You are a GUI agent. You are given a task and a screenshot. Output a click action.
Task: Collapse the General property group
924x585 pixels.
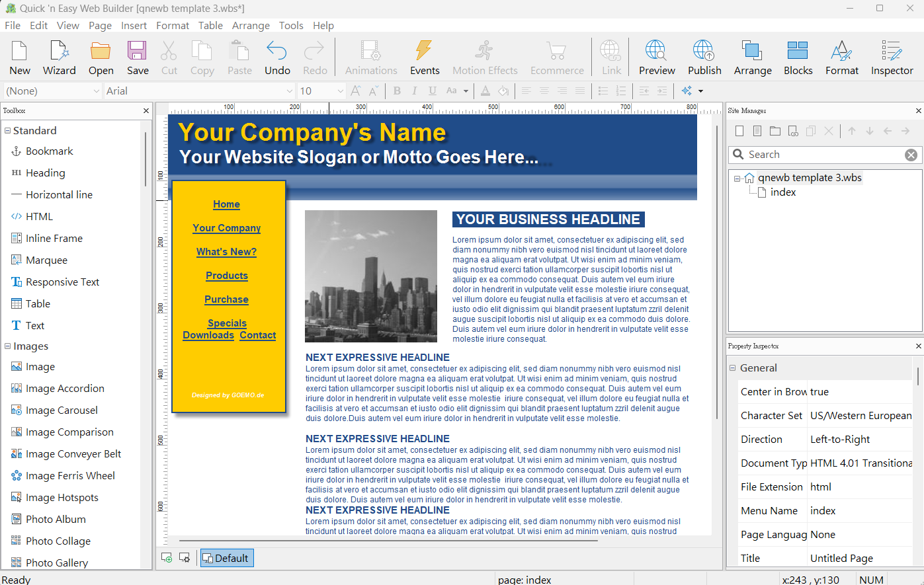[x=733, y=368]
